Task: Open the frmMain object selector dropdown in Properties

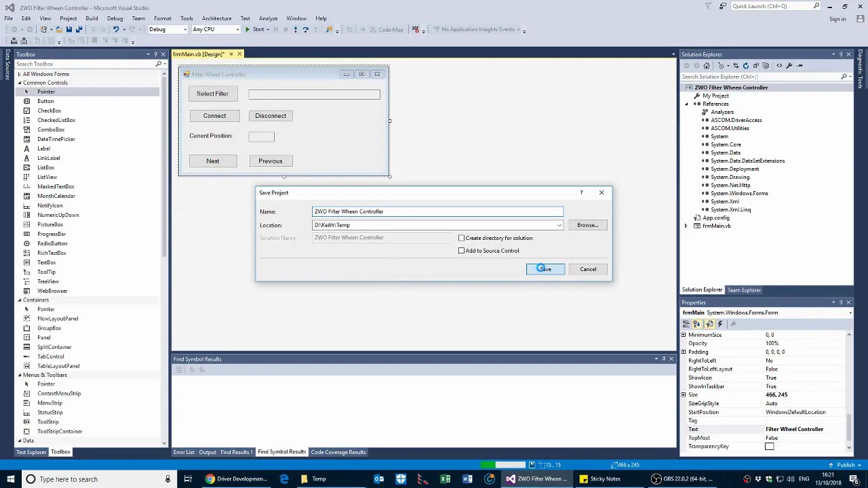Action: point(850,312)
